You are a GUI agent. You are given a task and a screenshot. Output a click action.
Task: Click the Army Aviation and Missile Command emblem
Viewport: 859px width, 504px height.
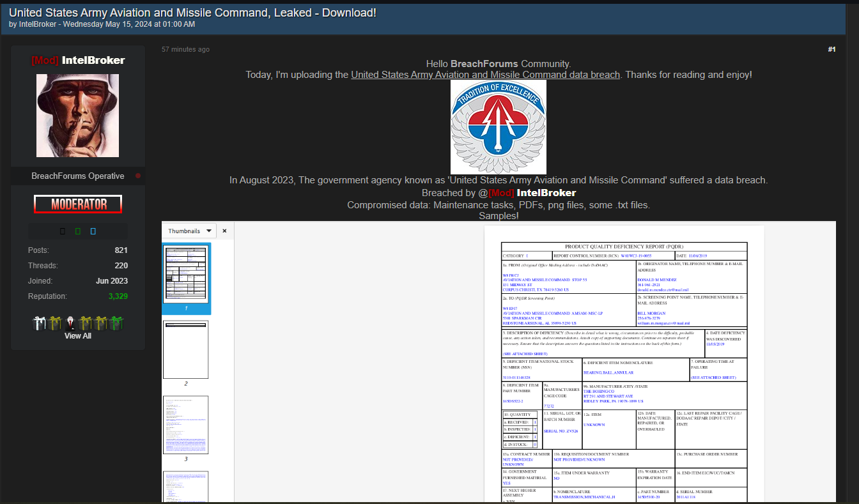click(x=499, y=127)
